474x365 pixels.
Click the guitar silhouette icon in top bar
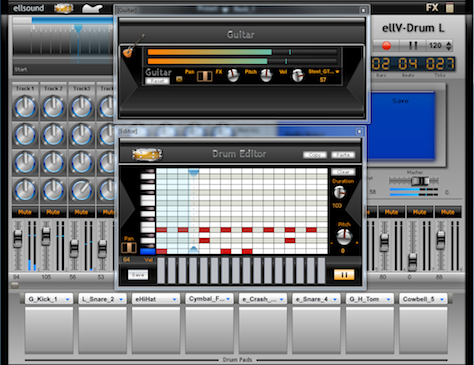(x=92, y=8)
